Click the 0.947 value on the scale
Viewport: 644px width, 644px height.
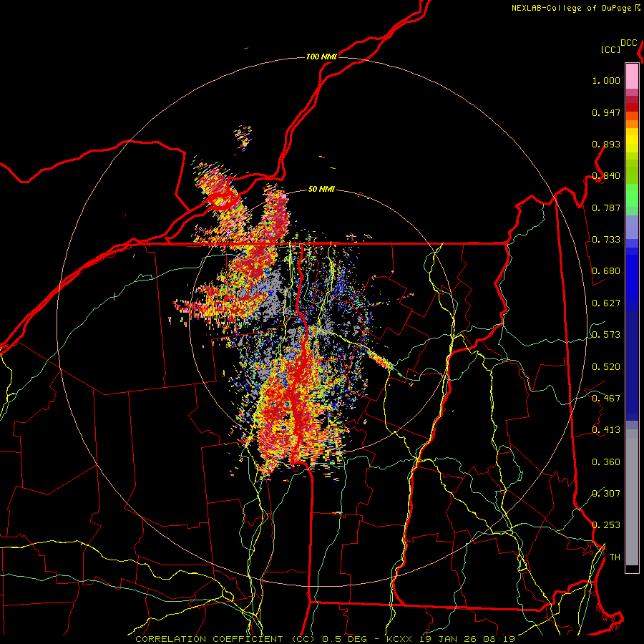coord(606,112)
